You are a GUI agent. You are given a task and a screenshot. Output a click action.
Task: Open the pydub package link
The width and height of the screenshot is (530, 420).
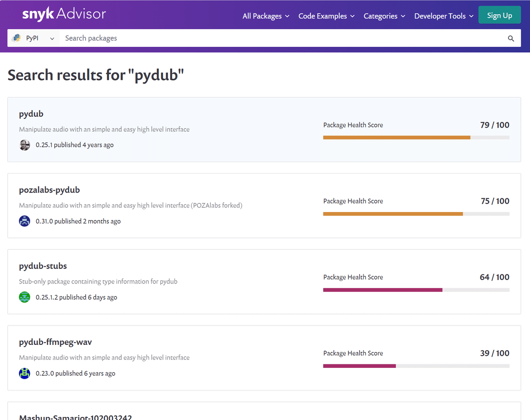[31, 114]
